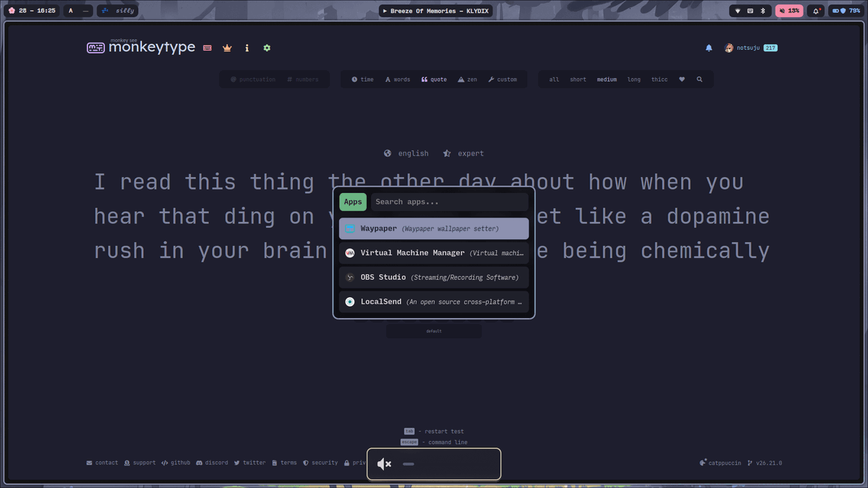
Task: Click the 13% muted volume indicator
Action: (x=789, y=11)
